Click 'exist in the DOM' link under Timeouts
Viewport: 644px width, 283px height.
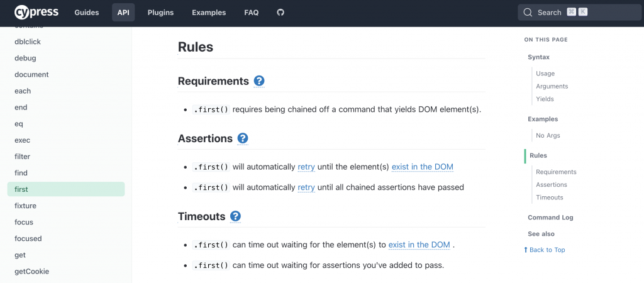[x=419, y=245]
